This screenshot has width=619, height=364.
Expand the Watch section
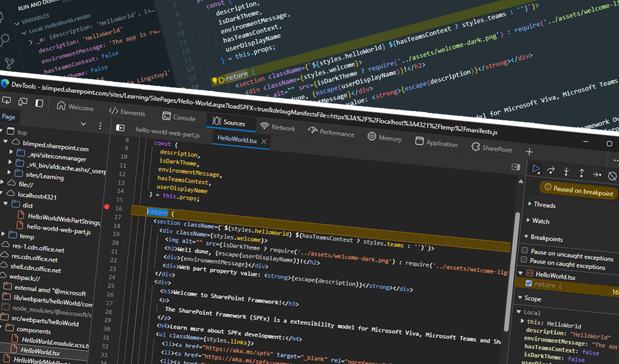[x=540, y=221]
